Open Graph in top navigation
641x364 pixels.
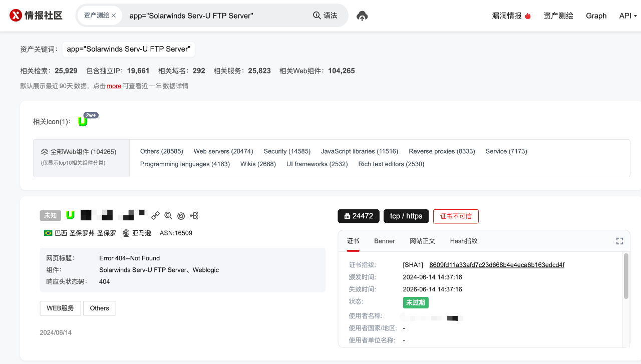coord(596,16)
